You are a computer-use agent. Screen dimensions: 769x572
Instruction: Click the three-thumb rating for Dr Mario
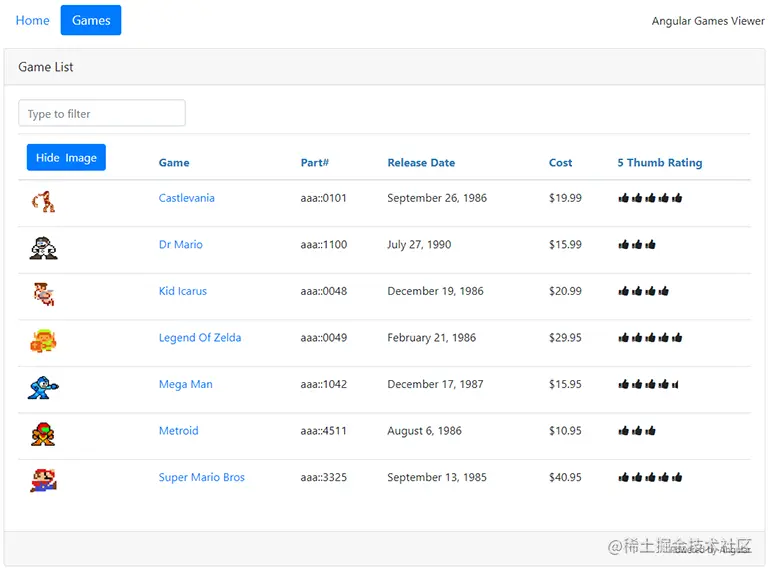click(x=637, y=245)
